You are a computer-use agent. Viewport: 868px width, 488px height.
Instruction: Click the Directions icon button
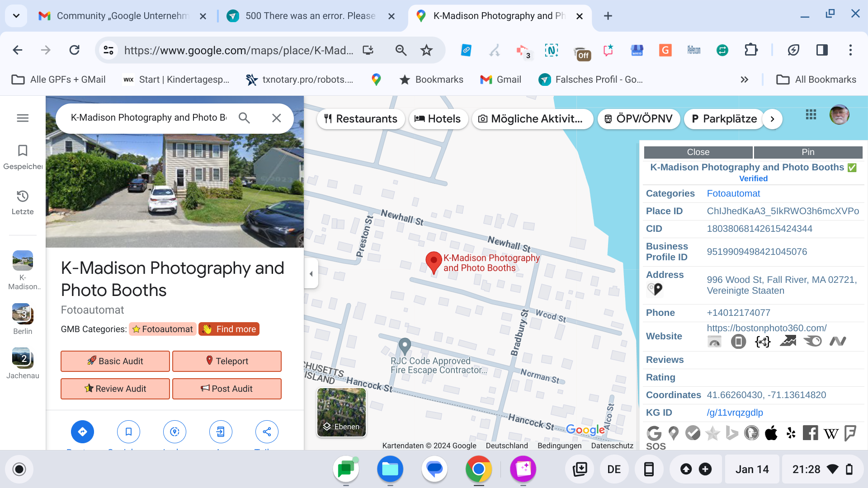pyautogui.click(x=82, y=432)
